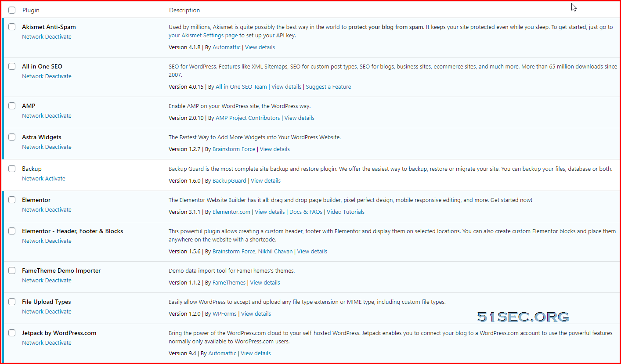
Task: Tick the FameTheme Demo Importer checkbox
Action: [x=12, y=270]
